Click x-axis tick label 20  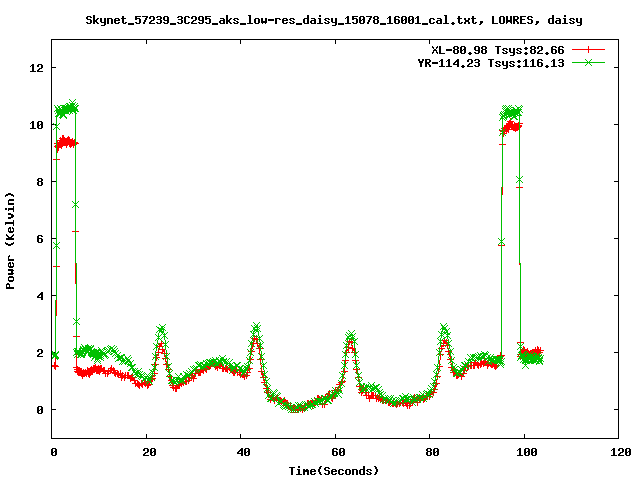(x=149, y=452)
